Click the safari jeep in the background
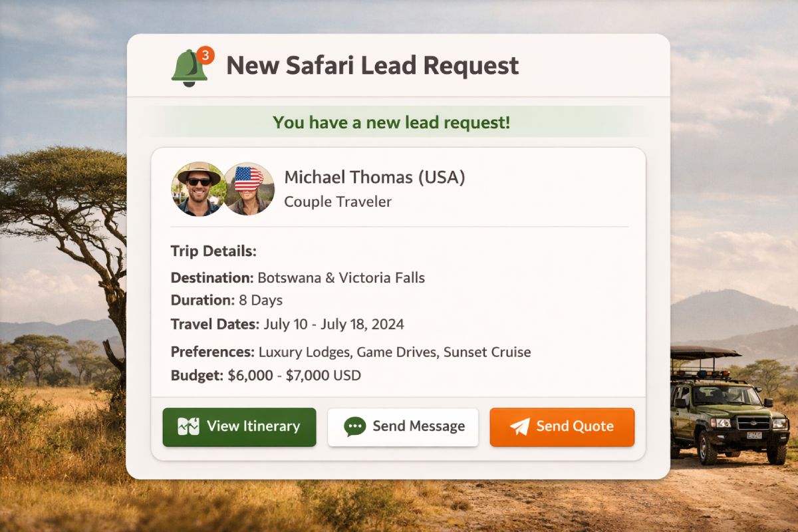 coord(725,409)
